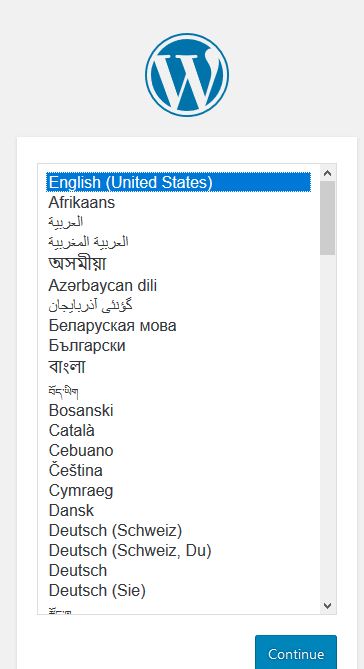Click the Continue button
The width and height of the screenshot is (364, 669).
[x=296, y=653]
